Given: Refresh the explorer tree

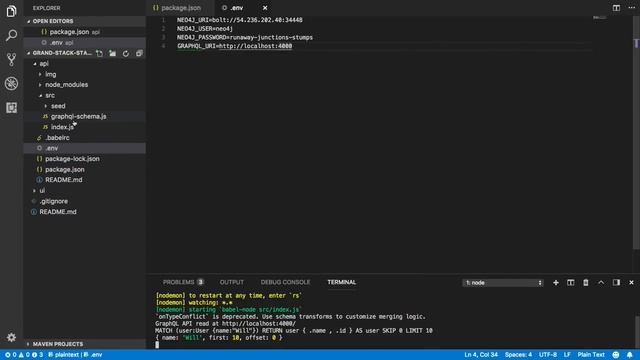Looking at the screenshot, I should (126, 53).
